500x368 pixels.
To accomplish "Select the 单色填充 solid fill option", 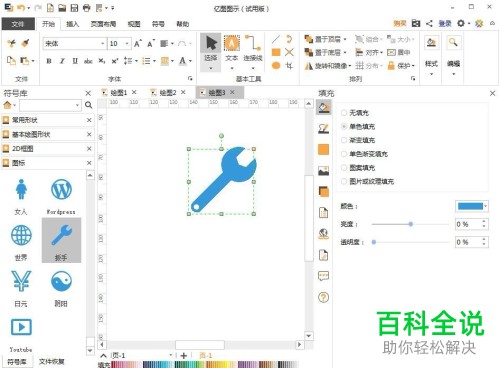I will [x=358, y=127].
